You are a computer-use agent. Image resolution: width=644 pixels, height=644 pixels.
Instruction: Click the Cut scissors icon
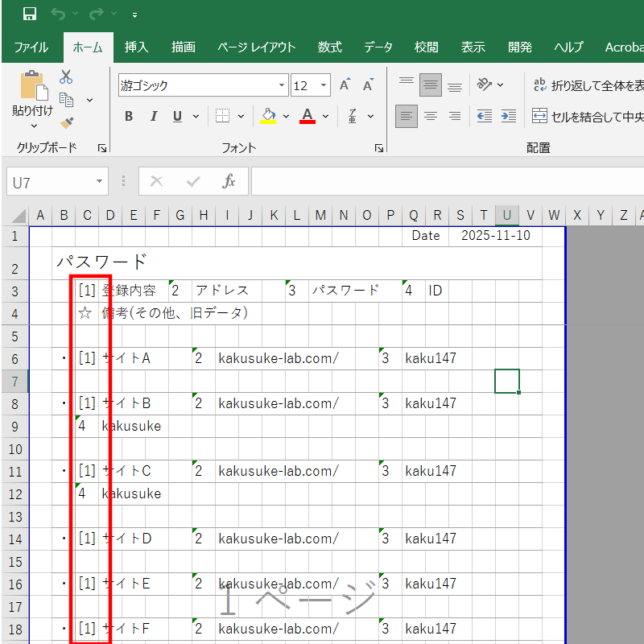(66, 77)
